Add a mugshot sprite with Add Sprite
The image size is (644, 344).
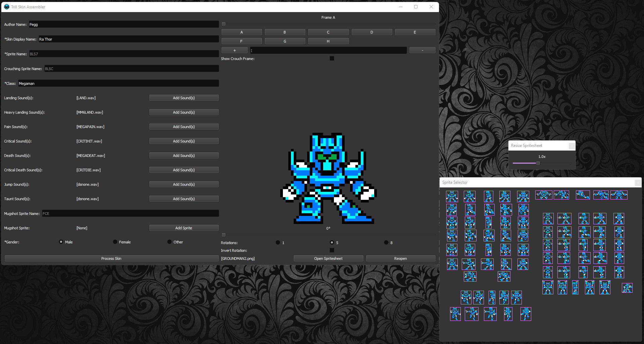(184, 228)
